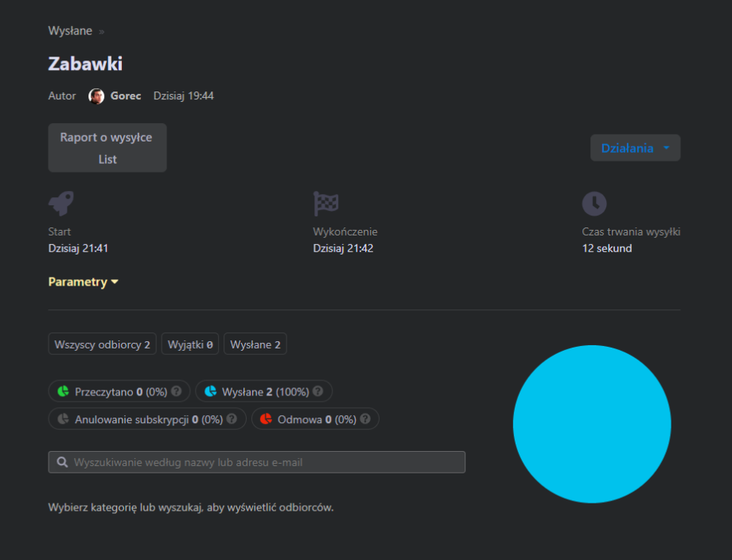Click the clock duration icon

click(594, 204)
